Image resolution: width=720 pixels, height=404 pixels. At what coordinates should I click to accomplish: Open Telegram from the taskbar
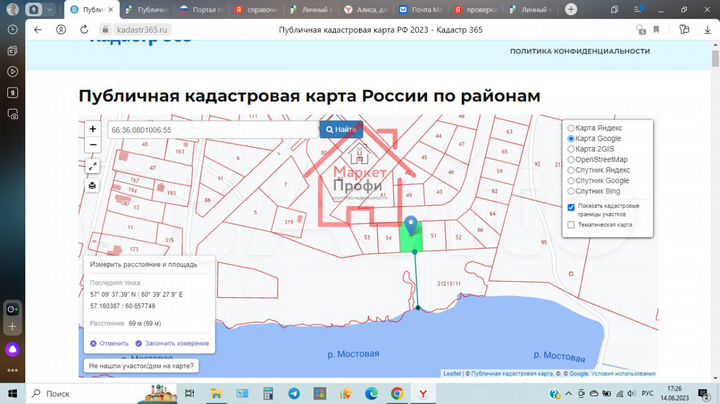point(294,393)
